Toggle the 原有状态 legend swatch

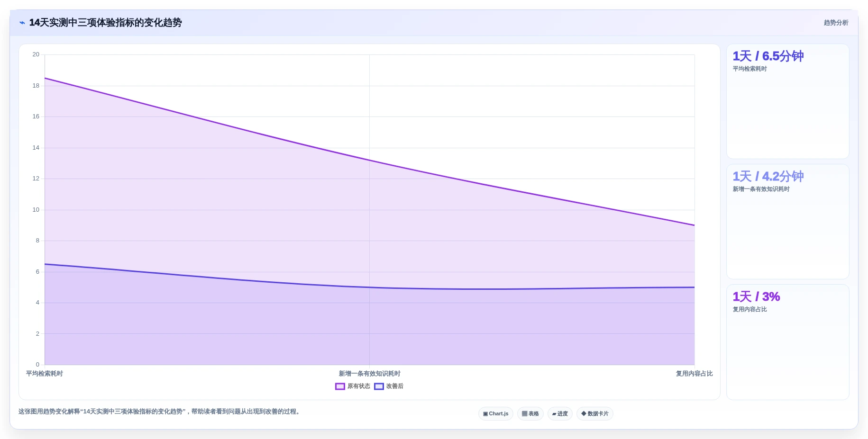(x=340, y=386)
